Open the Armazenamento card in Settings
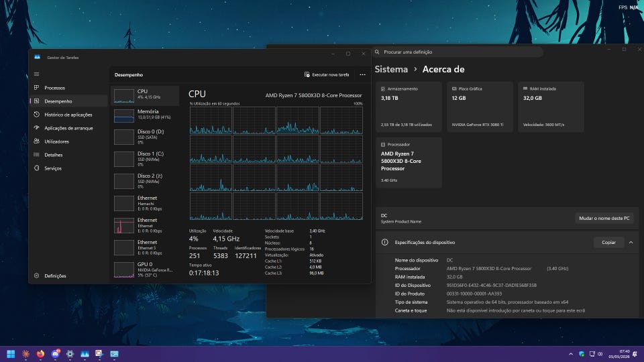Screen dimensions: 644x362 click(x=409, y=107)
